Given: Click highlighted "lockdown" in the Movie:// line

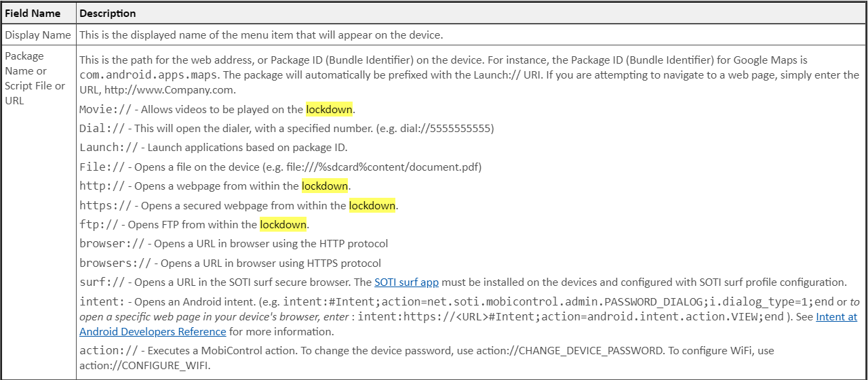Looking at the screenshot, I should click(x=329, y=109).
